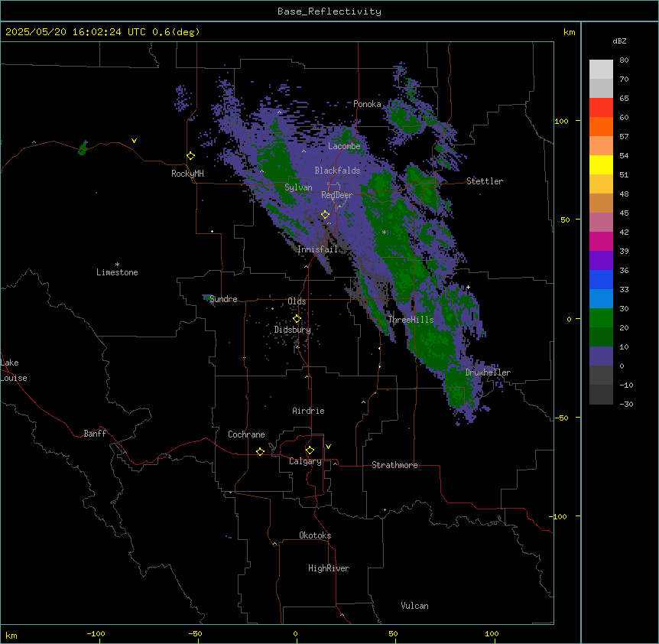The image size is (659, 644).
Task: Click the Stettler label
Action: pyautogui.click(x=485, y=181)
